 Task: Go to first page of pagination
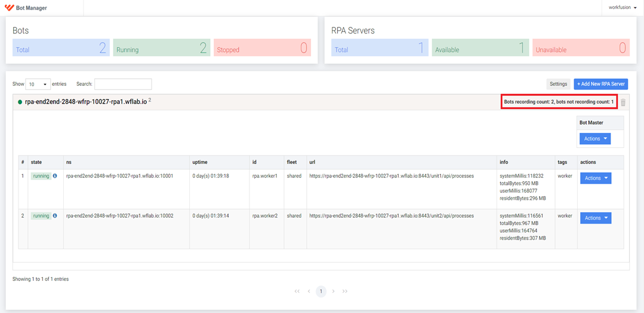297,292
